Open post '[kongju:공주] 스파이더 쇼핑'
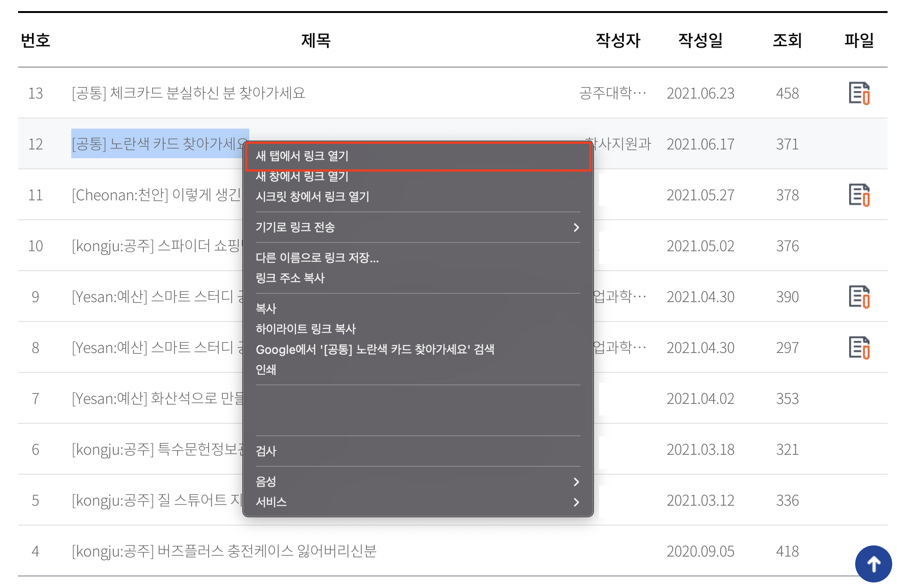Screen dimensions: 907x588 tap(156, 246)
